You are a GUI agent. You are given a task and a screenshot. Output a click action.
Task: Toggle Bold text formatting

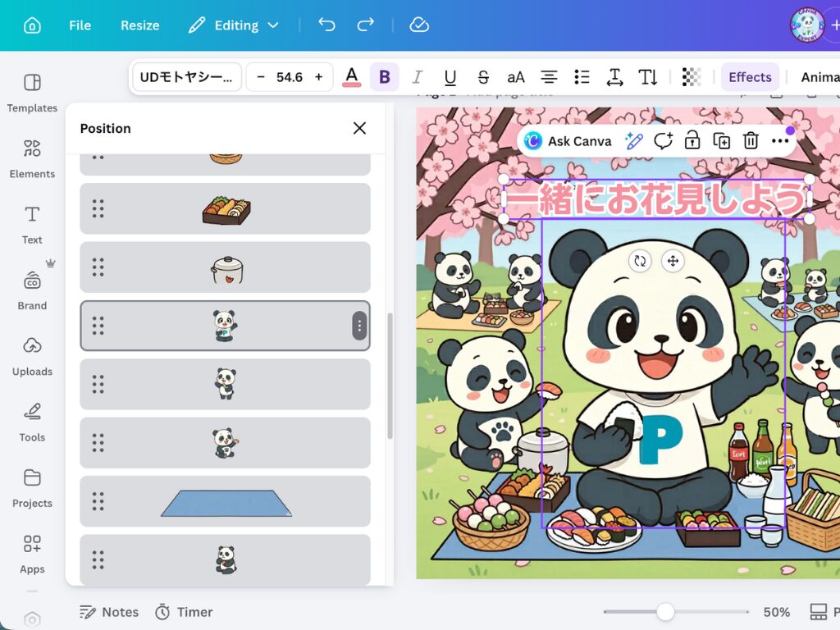point(384,77)
